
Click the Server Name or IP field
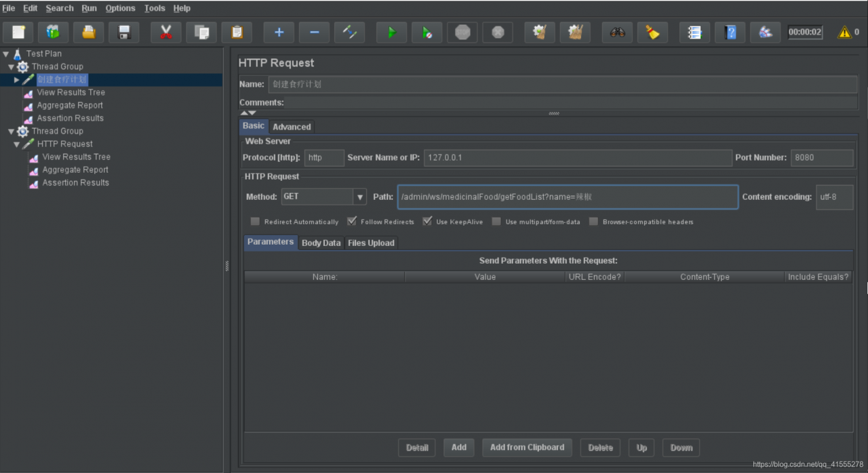pyautogui.click(x=577, y=158)
